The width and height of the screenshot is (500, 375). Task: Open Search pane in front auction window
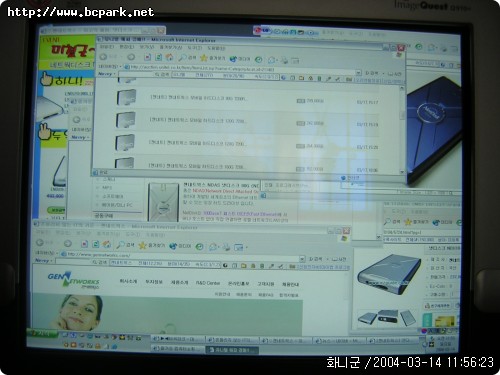tap(187, 58)
